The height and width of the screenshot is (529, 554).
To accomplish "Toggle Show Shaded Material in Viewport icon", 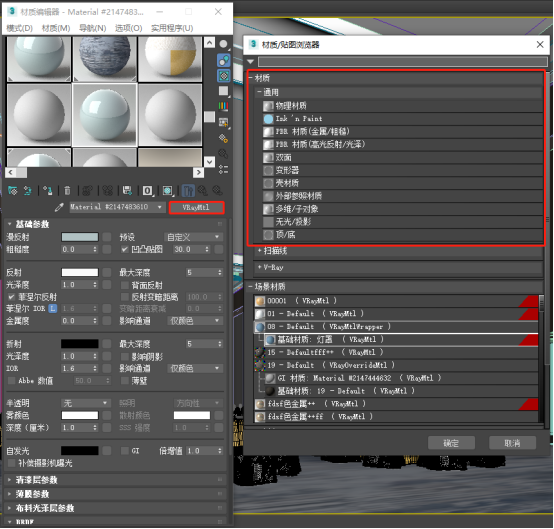I will pyautogui.click(x=167, y=191).
